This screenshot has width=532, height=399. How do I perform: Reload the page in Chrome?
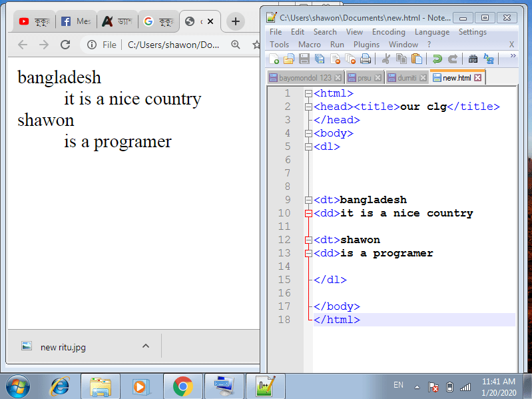click(65, 45)
